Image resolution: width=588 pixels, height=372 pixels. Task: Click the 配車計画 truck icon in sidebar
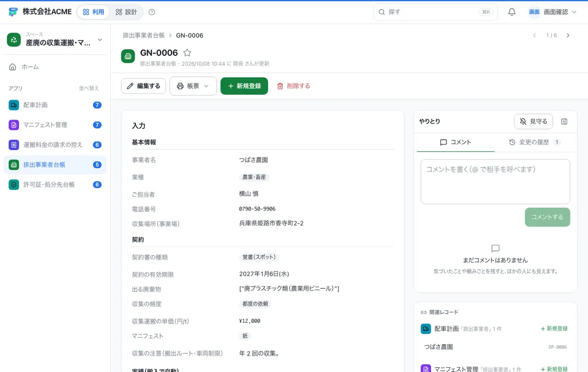point(14,105)
